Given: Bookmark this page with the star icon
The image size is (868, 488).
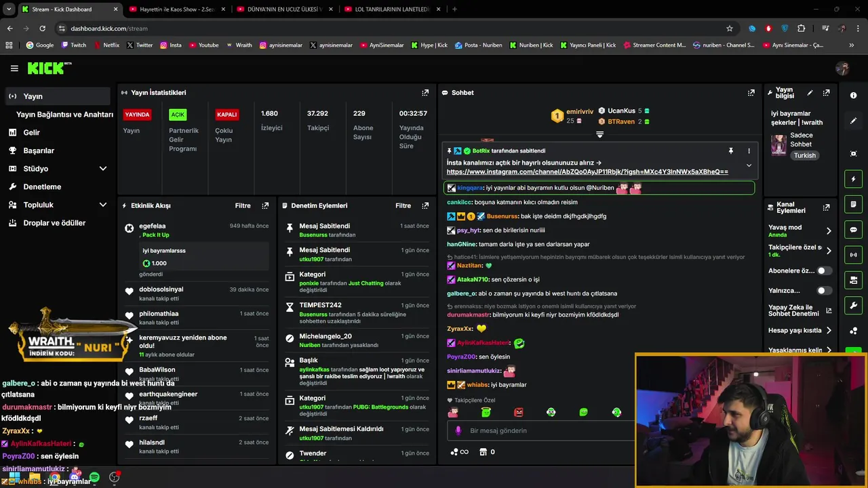Looking at the screenshot, I should click(x=730, y=28).
